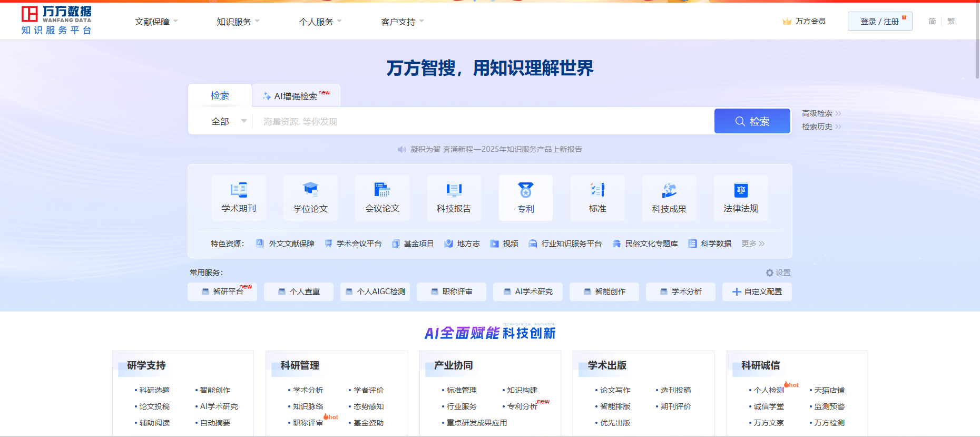Screen dimensions: 980x437
Task: Open 专利分析 under 产业协同
Action: tap(522, 406)
